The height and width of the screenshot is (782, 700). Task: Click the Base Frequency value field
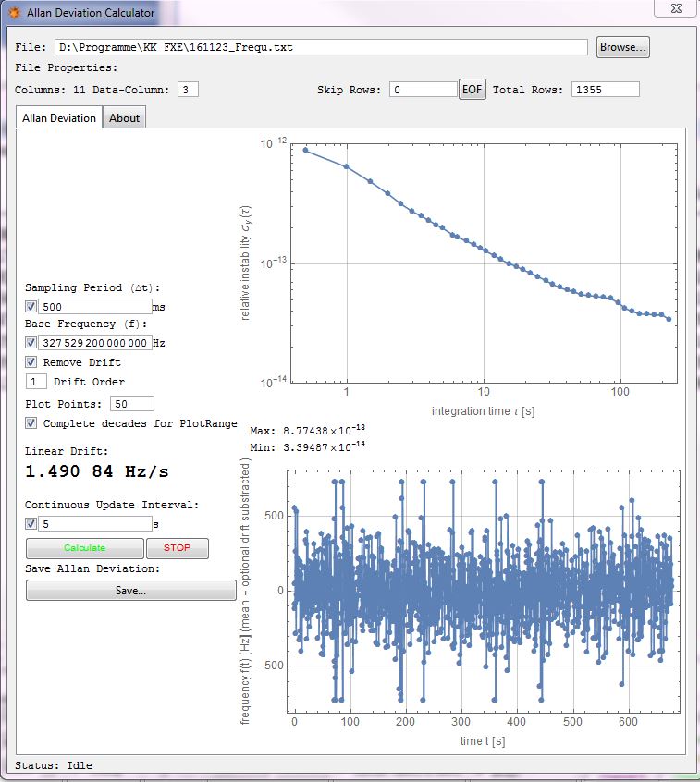coord(95,343)
